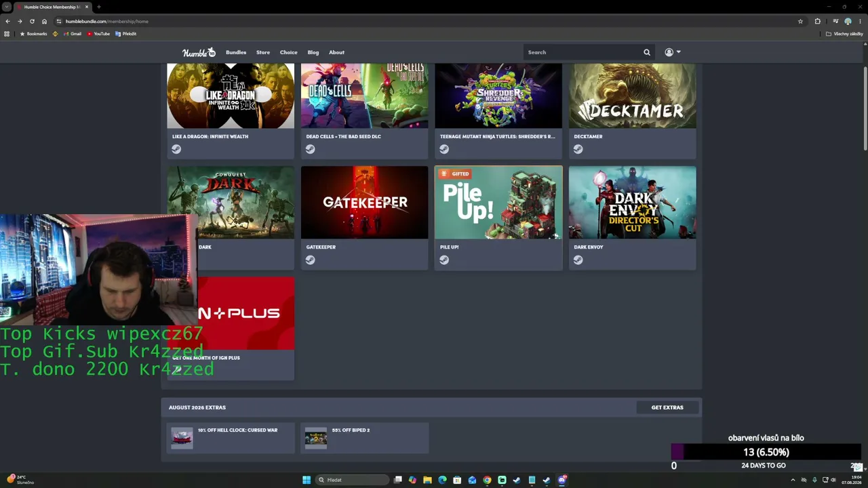Click the taskbar Hledat search box
Image resolution: width=868 pixels, height=488 pixels.
[x=351, y=480]
